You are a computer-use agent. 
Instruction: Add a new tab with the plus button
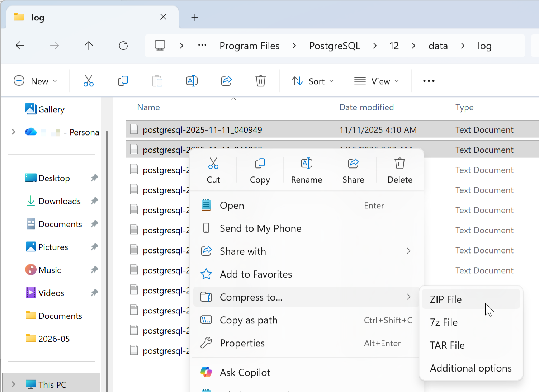click(x=195, y=17)
